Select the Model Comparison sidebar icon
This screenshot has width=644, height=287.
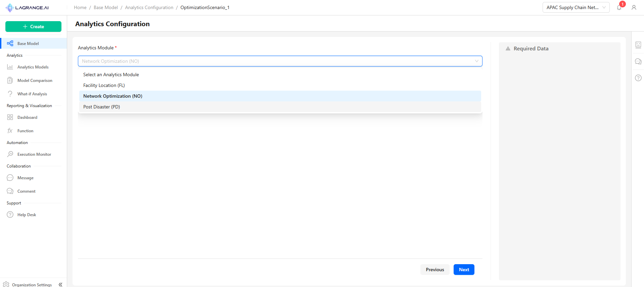tap(35, 80)
